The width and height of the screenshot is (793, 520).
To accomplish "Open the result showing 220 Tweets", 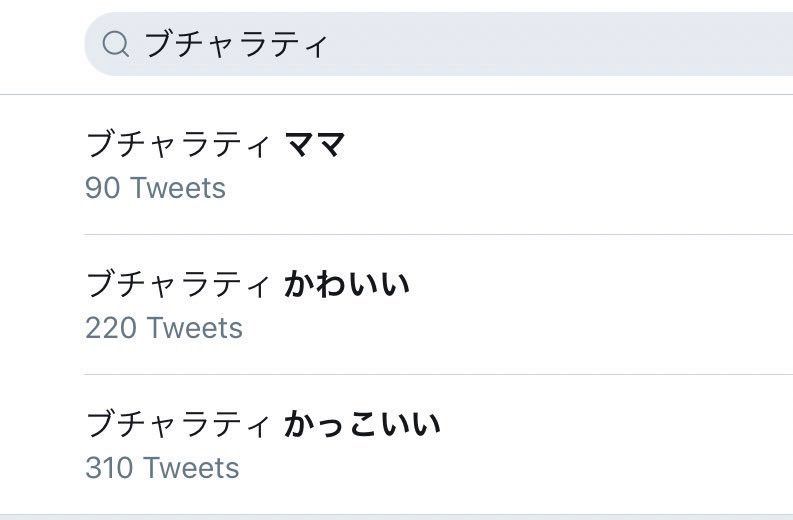I will tap(164, 328).
